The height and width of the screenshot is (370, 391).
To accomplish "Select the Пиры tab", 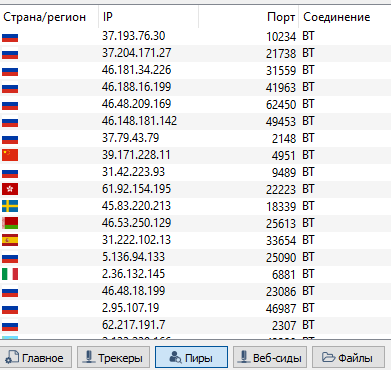I will tap(191, 358).
